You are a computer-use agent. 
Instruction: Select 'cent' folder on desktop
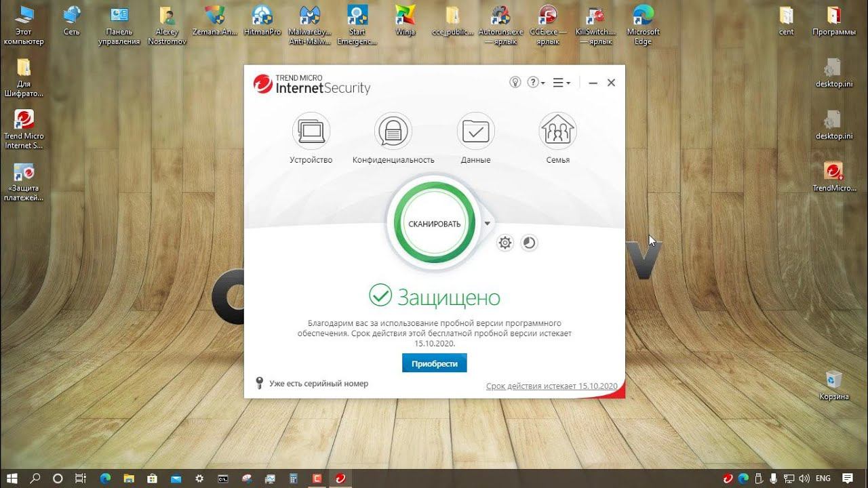pos(787,20)
